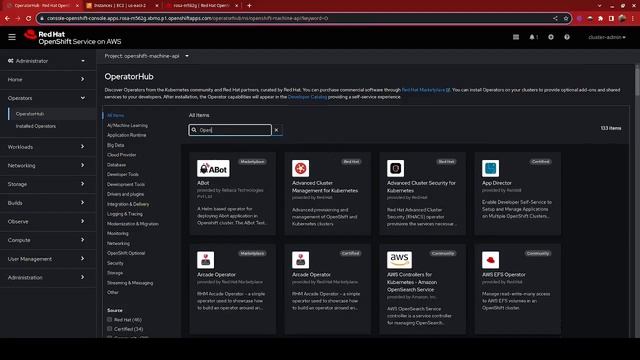Screen dimensions: 640x360
Task: Bookmark this page with star icon
Action: pos(566,18)
